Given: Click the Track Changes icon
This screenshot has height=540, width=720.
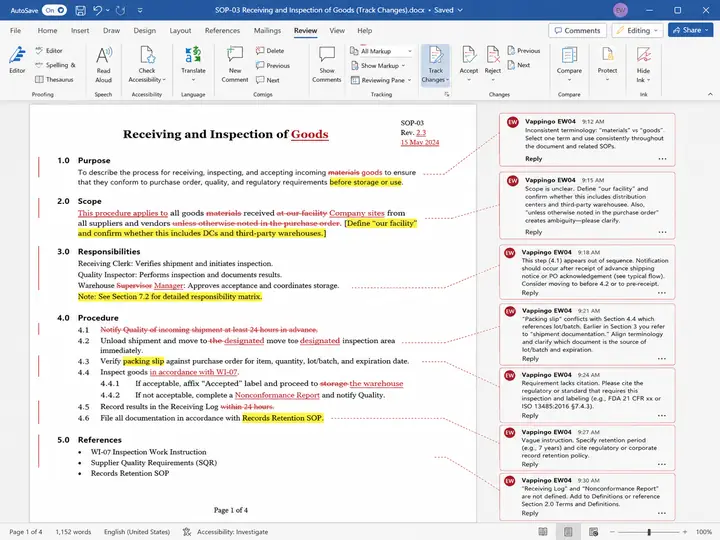Looking at the screenshot, I should (435, 55).
